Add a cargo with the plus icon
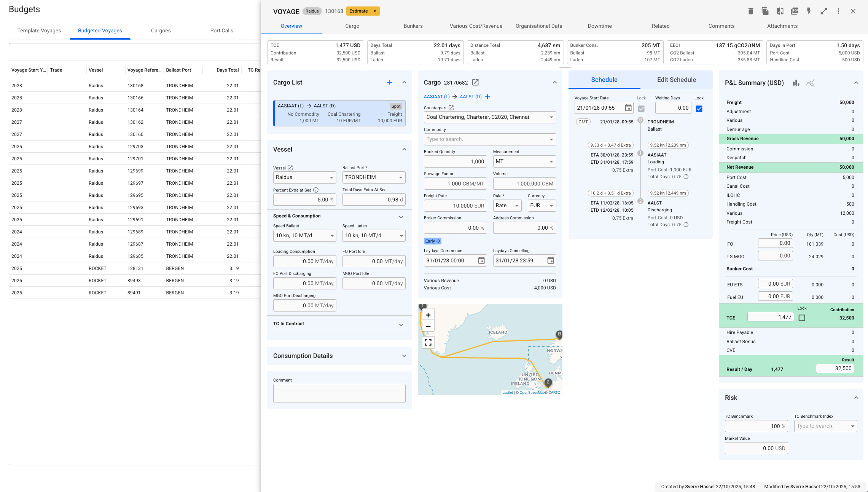This screenshot has height=492, width=868. pos(390,82)
